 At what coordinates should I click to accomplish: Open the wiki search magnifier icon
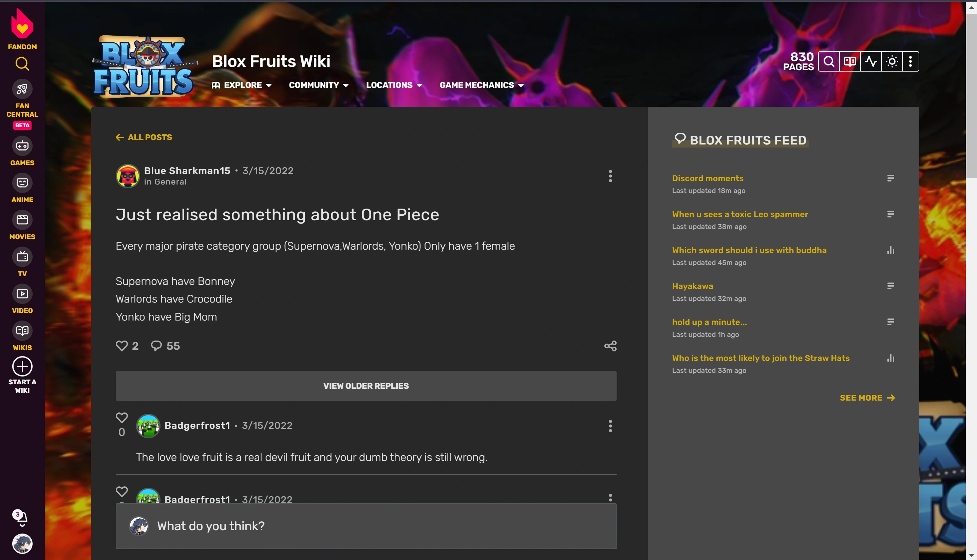[x=829, y=61]
